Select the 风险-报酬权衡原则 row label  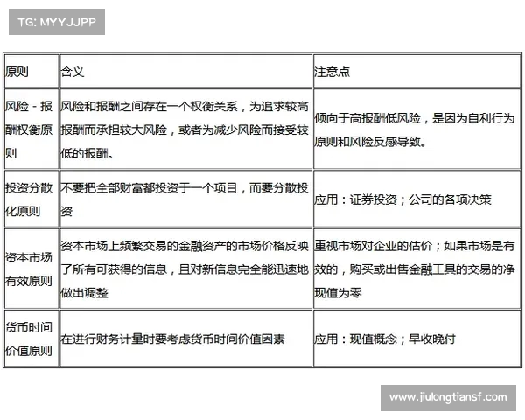[x=29, y=129]
